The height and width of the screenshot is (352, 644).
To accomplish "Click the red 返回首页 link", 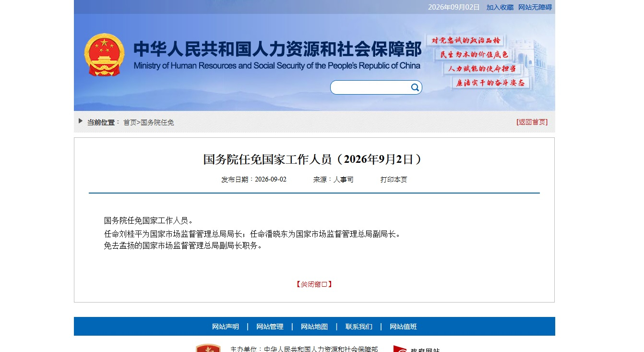I will coord(532,122).
